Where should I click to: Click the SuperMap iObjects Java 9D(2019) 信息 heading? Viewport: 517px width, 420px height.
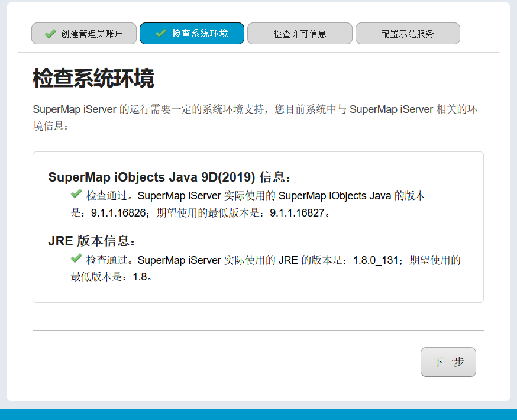(170, 177)
